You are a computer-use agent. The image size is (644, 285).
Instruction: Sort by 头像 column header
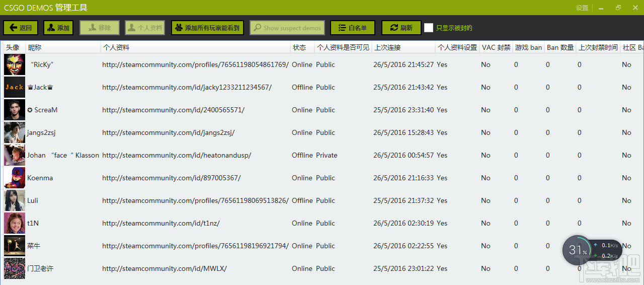15,47
